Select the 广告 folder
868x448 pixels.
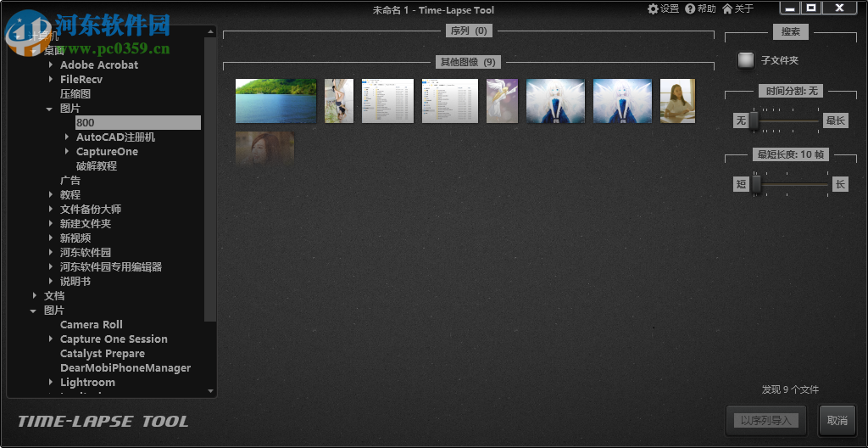pyautogui.click(x=70, y=180)
